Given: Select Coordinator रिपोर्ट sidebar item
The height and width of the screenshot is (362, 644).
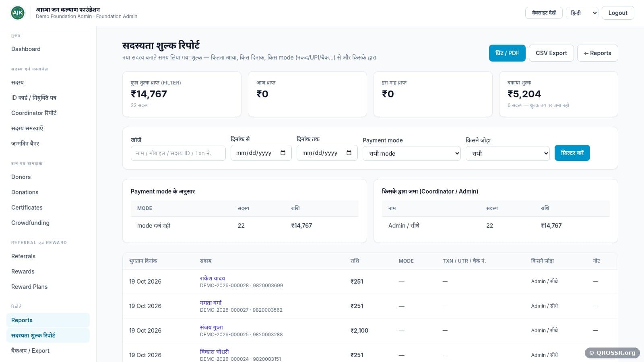Looking at the screenshot, I should point(34,113).
